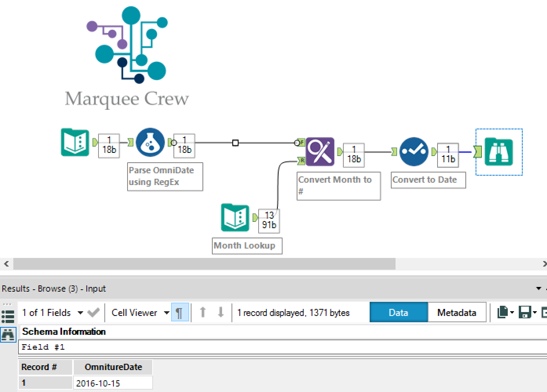
Task: Open save results dropdown arrow
Action: (534, 312)
